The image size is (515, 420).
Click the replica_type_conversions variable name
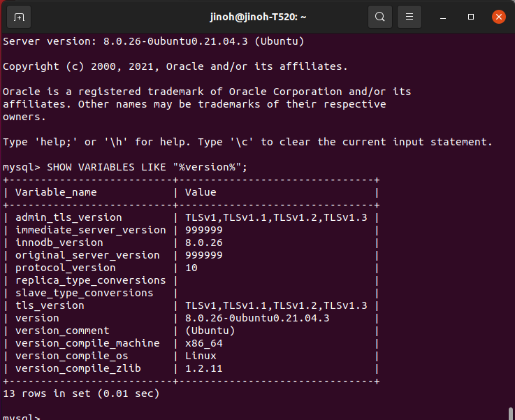[91, 280]
